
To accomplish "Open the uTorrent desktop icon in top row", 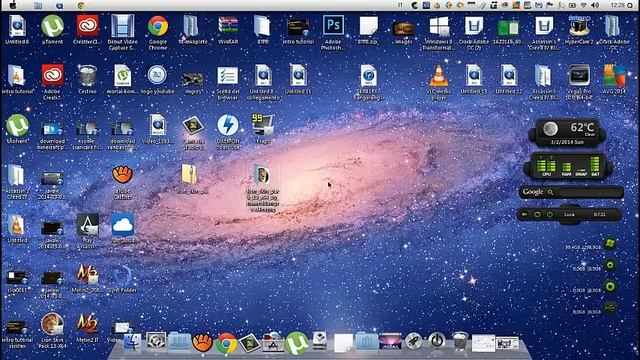I will click(52, 26).
